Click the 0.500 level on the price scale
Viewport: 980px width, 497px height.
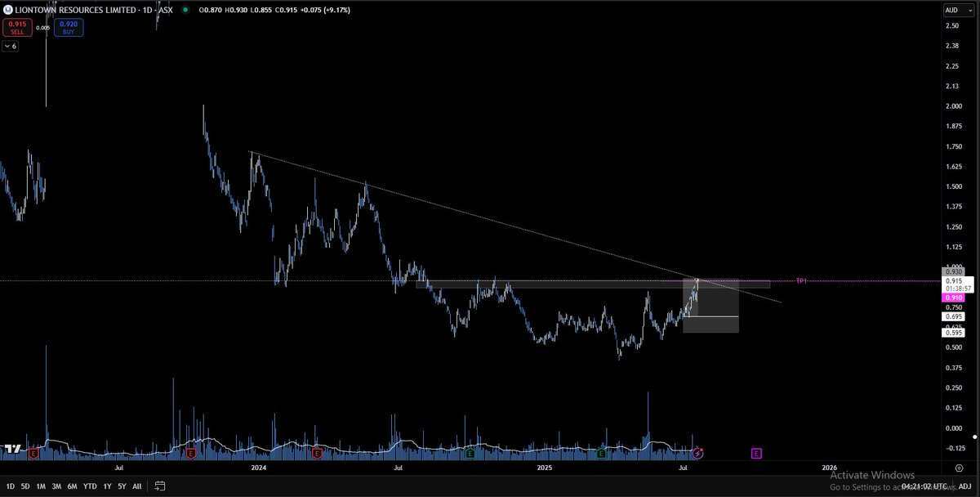954,347
